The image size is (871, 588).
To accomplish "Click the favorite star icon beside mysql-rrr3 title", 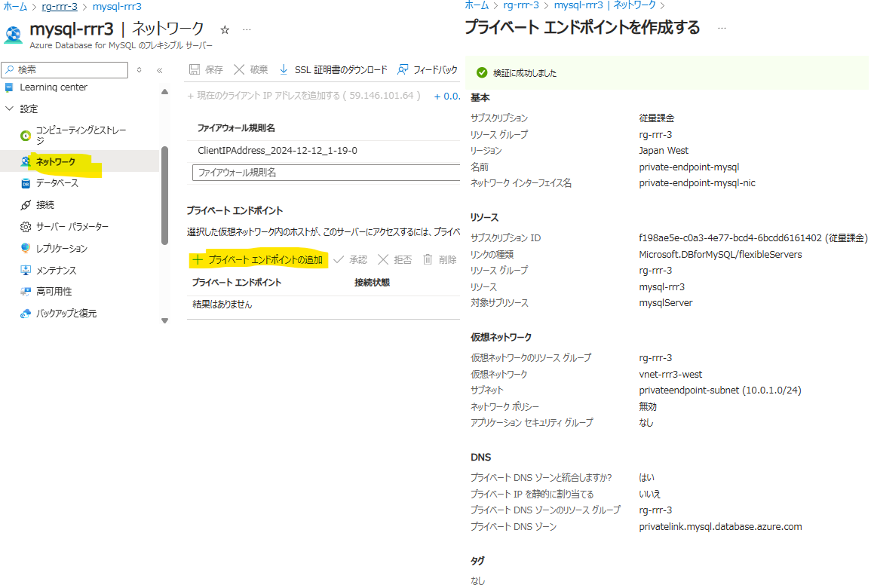I will click(x=225, y=30).
